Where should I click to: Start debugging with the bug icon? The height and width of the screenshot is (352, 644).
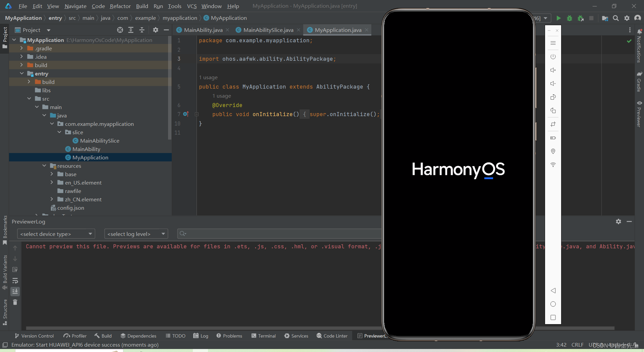(570, 18)
